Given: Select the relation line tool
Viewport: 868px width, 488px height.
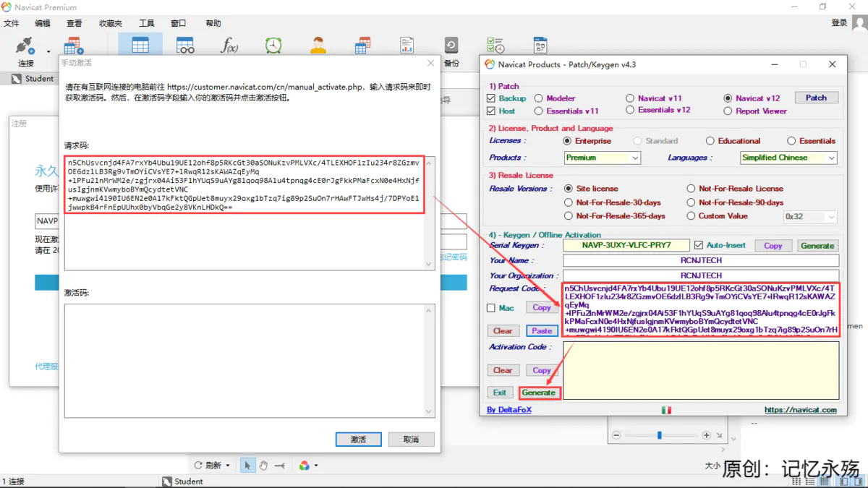Looking at the screenshot, I should pyautogui.click(x=280, y=466).
